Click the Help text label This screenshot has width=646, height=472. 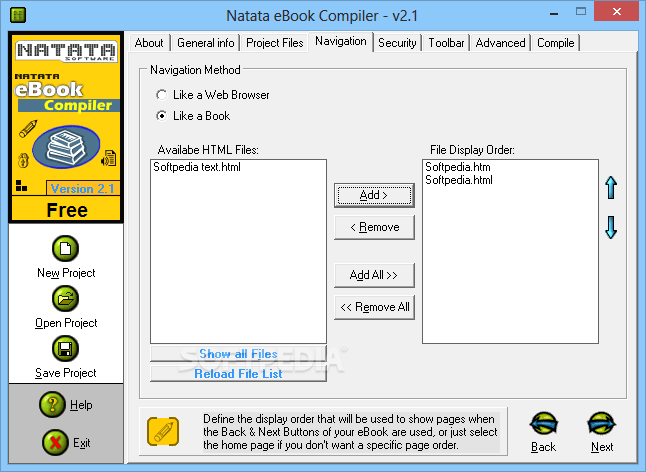click(81, 405)
